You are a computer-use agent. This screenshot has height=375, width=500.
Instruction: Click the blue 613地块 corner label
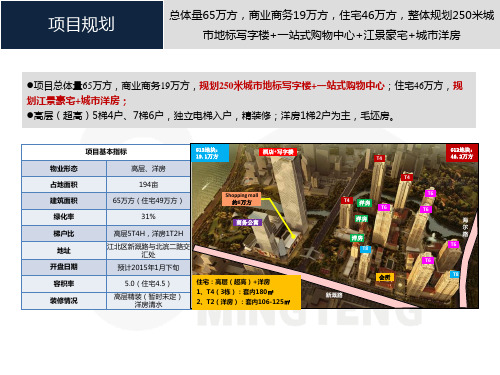coord(210,153)
